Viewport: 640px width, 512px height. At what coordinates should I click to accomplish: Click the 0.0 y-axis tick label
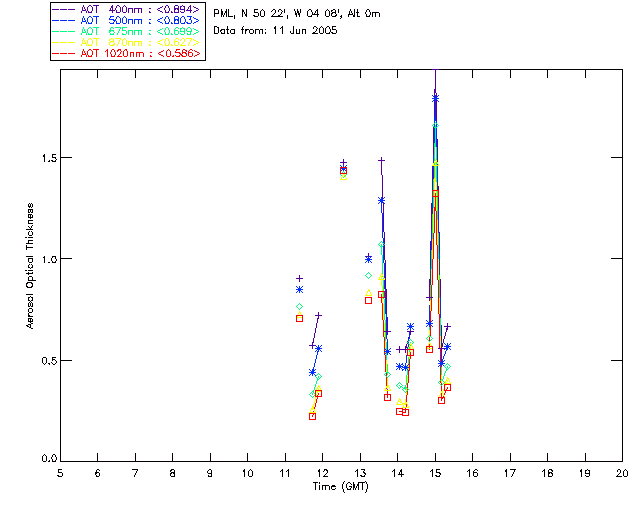coord(49,459)
